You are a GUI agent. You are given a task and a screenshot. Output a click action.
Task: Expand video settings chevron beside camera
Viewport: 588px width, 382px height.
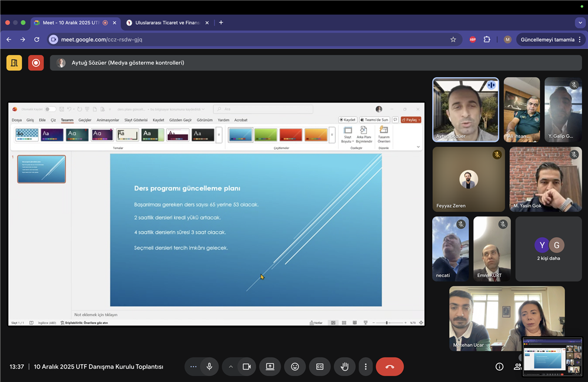230,367
